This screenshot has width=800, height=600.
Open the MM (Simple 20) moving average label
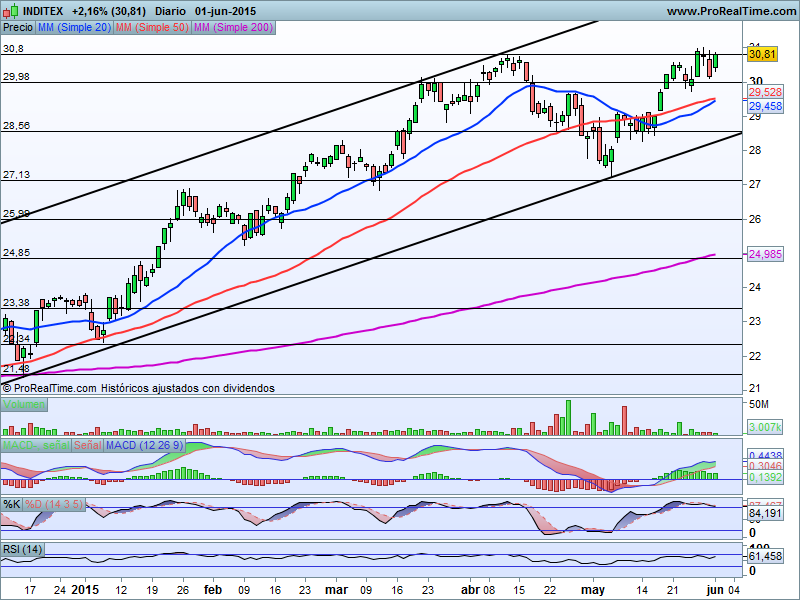click(74, 28)
